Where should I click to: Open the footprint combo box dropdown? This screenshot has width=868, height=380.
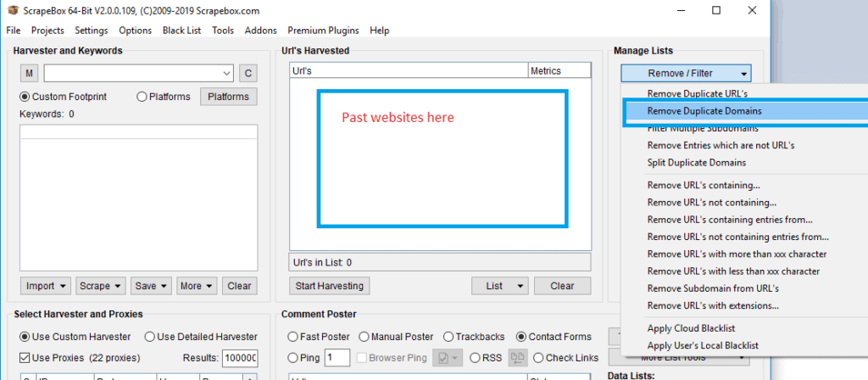point(227,73)
